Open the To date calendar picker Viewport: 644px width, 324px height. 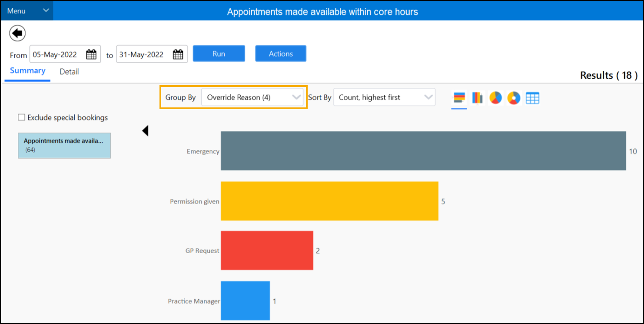coord(178,54)
